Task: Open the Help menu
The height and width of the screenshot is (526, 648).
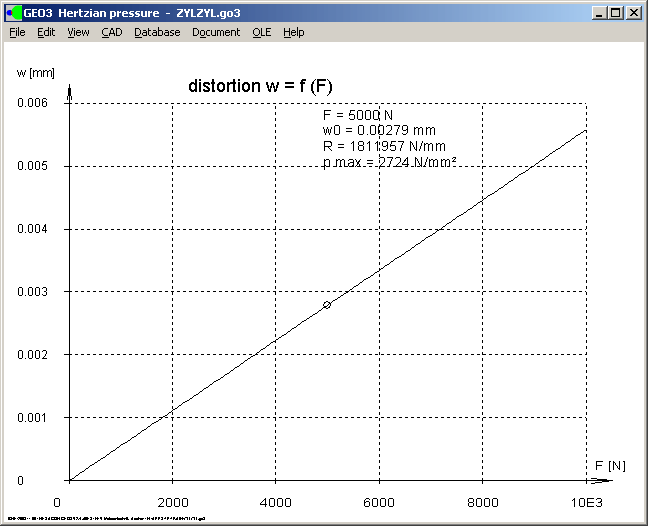Action: 293,32
